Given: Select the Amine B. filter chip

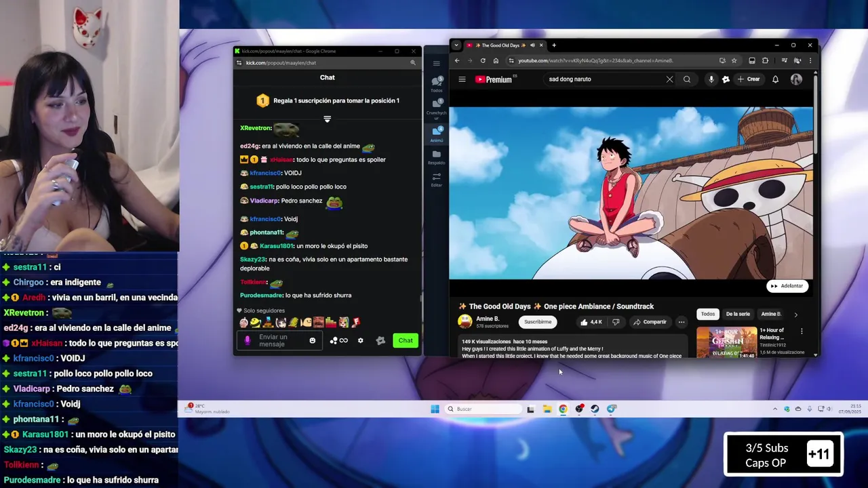Looking at the screenshot, I should pos(770,314).
